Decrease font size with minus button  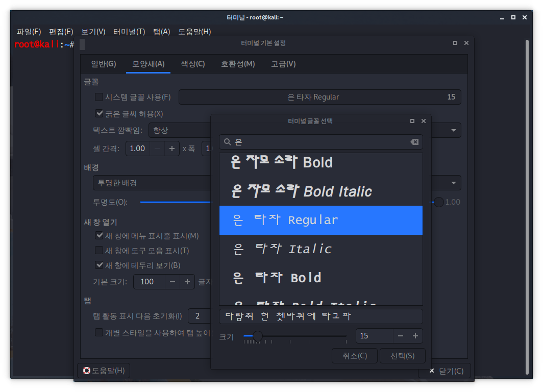point(400,336)
